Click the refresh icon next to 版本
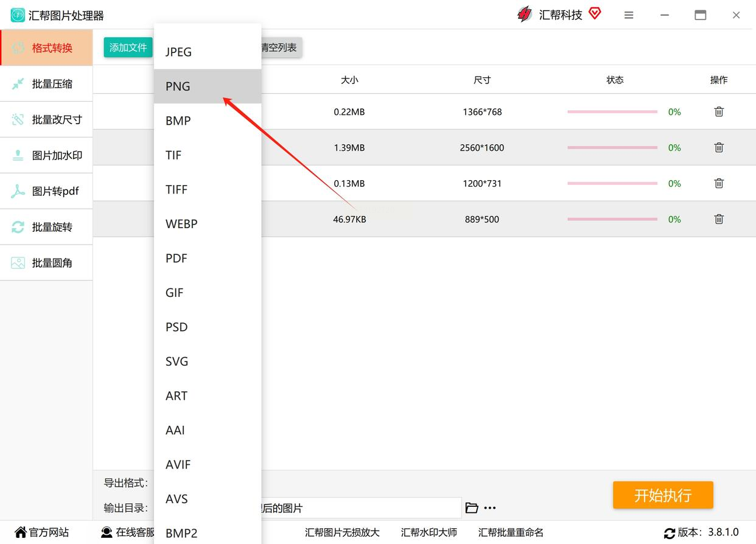 [x=670, y=533]
